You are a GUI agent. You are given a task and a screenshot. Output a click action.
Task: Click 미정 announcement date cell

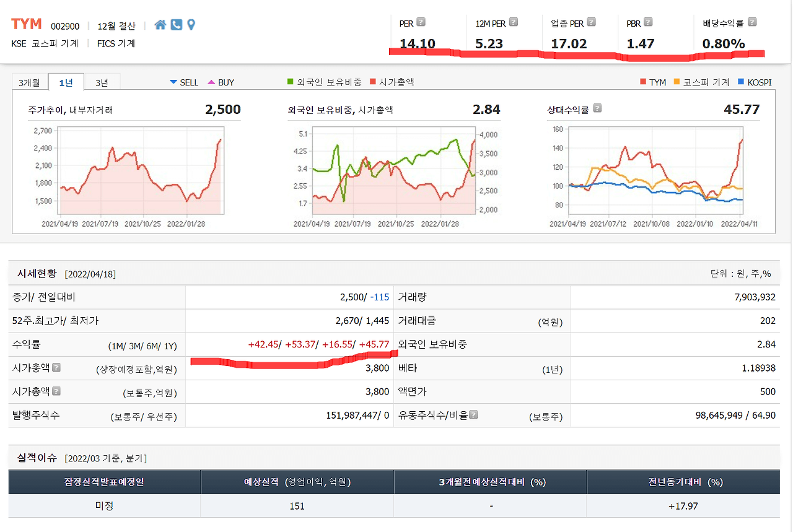[104, 505]
